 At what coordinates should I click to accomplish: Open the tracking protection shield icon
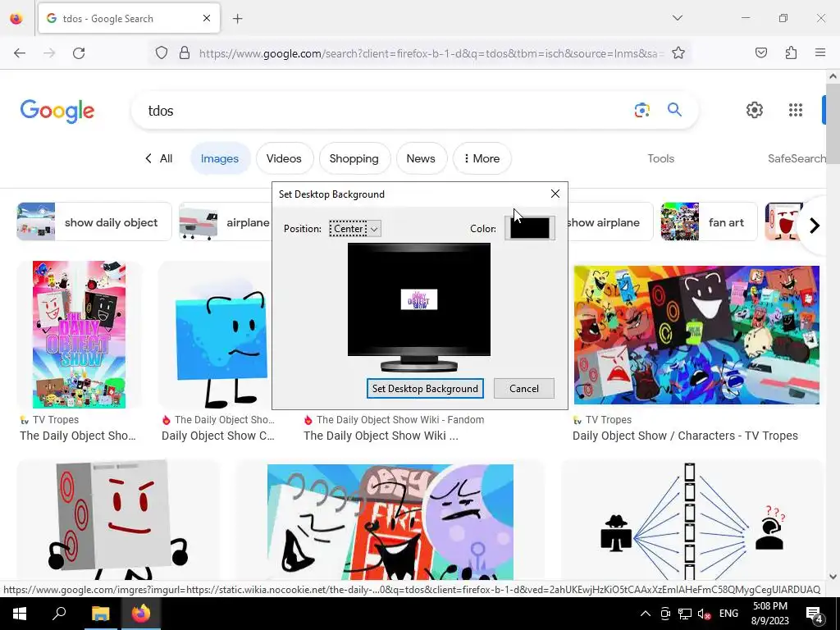162,53
